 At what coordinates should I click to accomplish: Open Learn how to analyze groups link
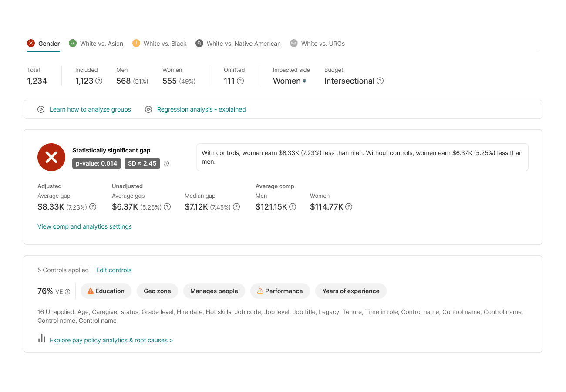click(90, 109)
